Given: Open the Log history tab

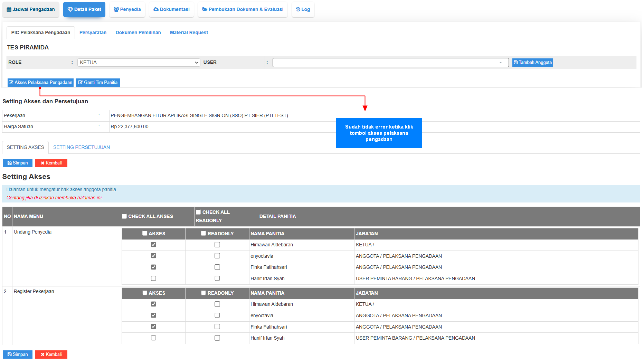Looking at the screenshot, I should [x=303, y=9].
